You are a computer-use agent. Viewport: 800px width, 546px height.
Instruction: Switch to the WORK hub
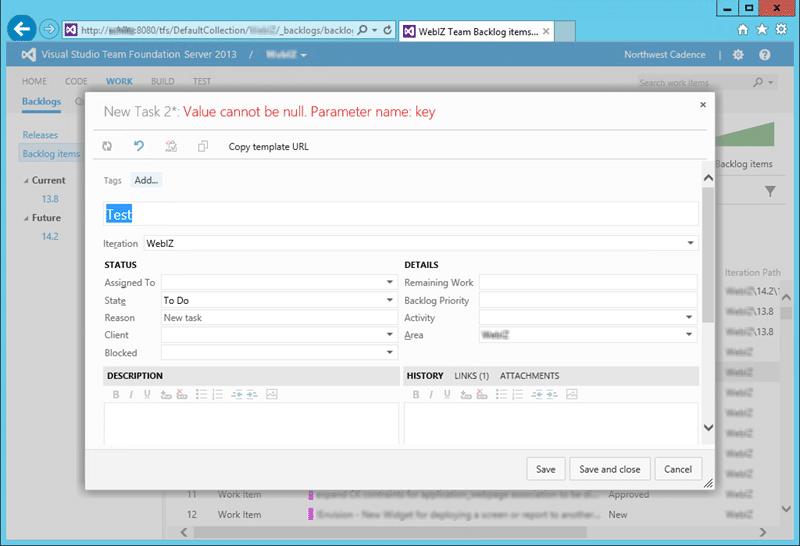(119, 81)
